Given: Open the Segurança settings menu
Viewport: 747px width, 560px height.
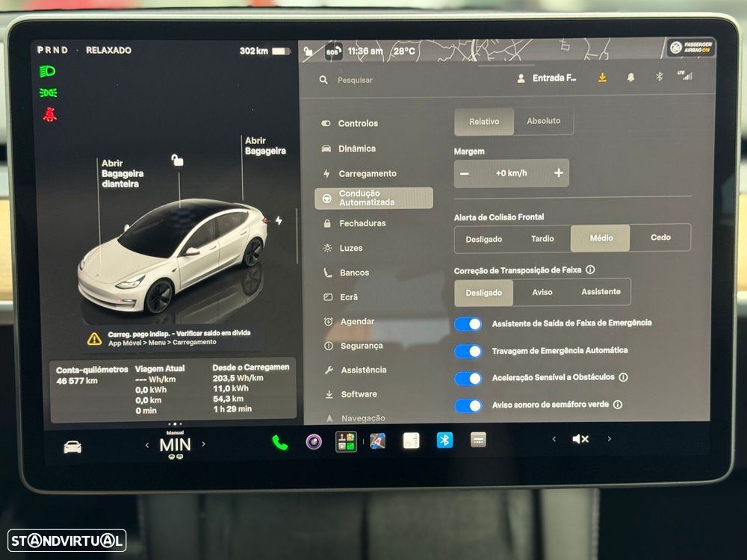Looking at the screenshot, I should tap(353, 346).
